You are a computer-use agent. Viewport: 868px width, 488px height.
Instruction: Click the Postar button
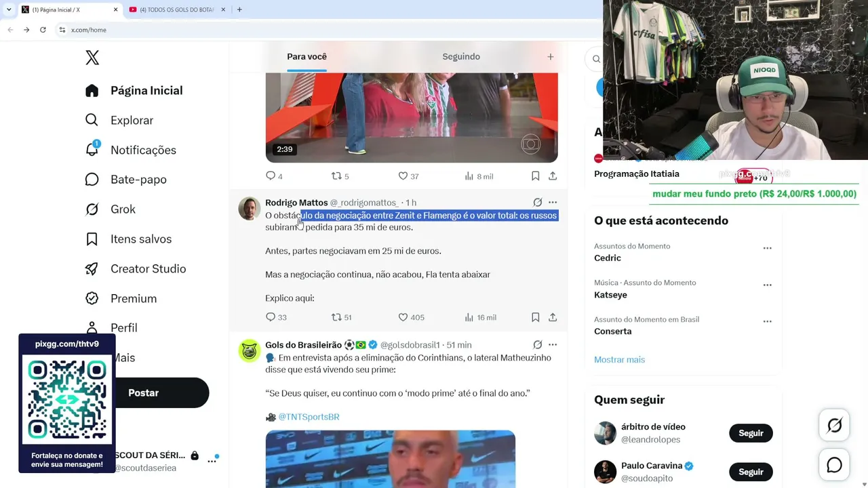(144, 393)
